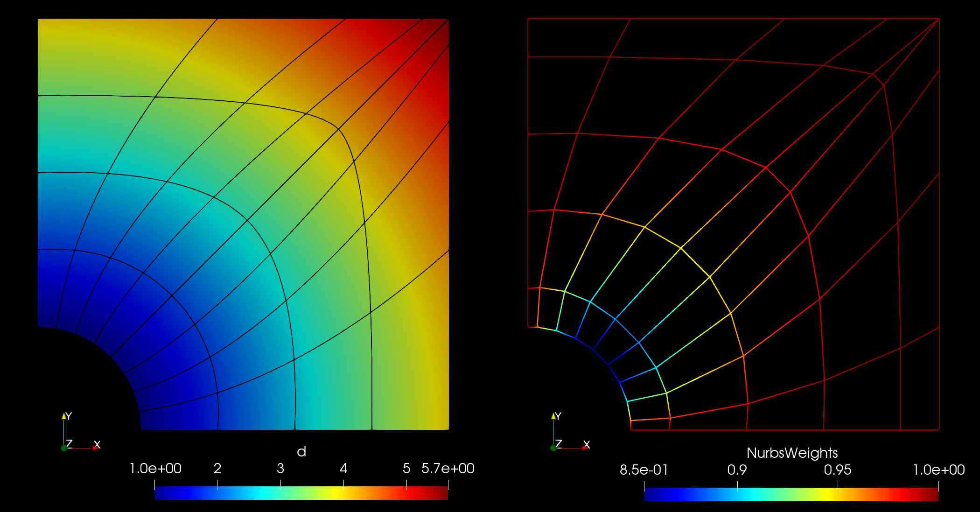Select the 'd' scalar bar title
The image size is (980, 512).
pyautogui.click(x=302, y=452)
